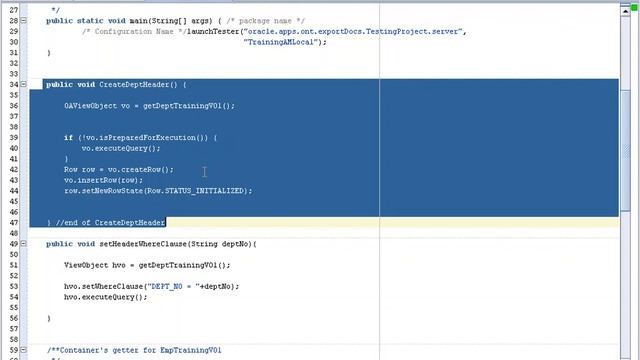Click the vertical scrollbar thumb
This screenshot has width=640, height=360.
(x=625, y=150)
